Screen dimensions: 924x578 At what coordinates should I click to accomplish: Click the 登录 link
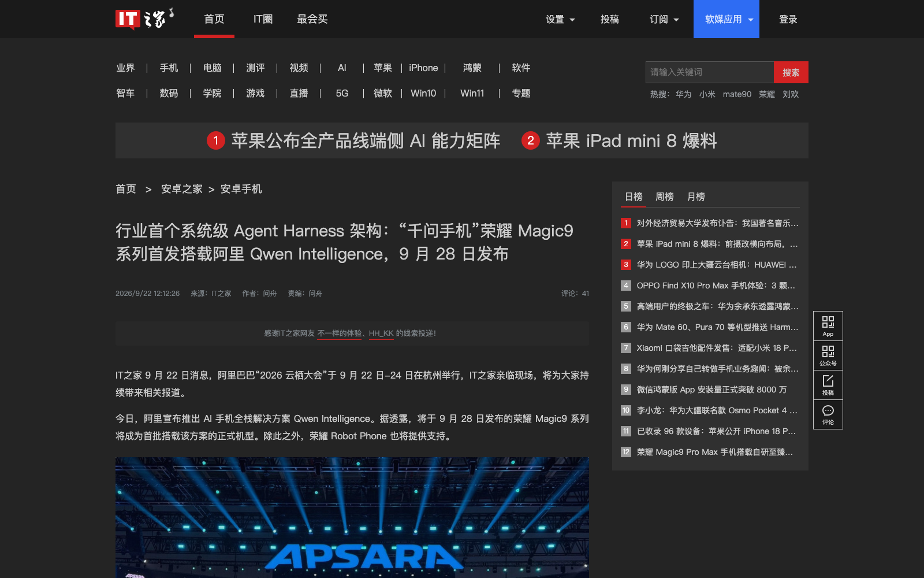click(788, 19)
